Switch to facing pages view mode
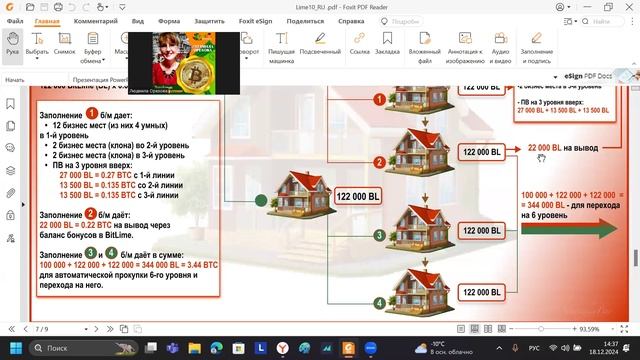Viewport: 640px width, 360px height. pos(488,329)
